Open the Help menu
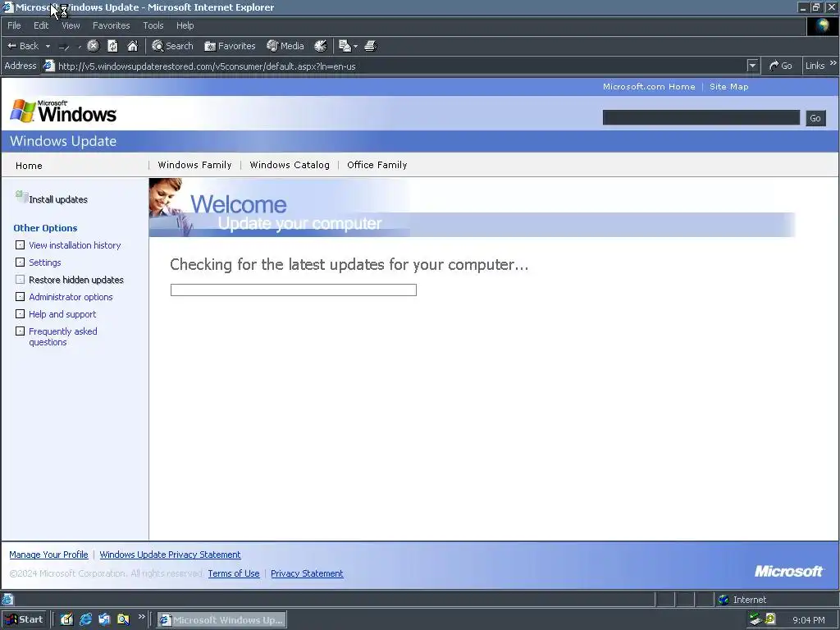The width and height of the screenshot is (840, 630). (x=185, y=25)
